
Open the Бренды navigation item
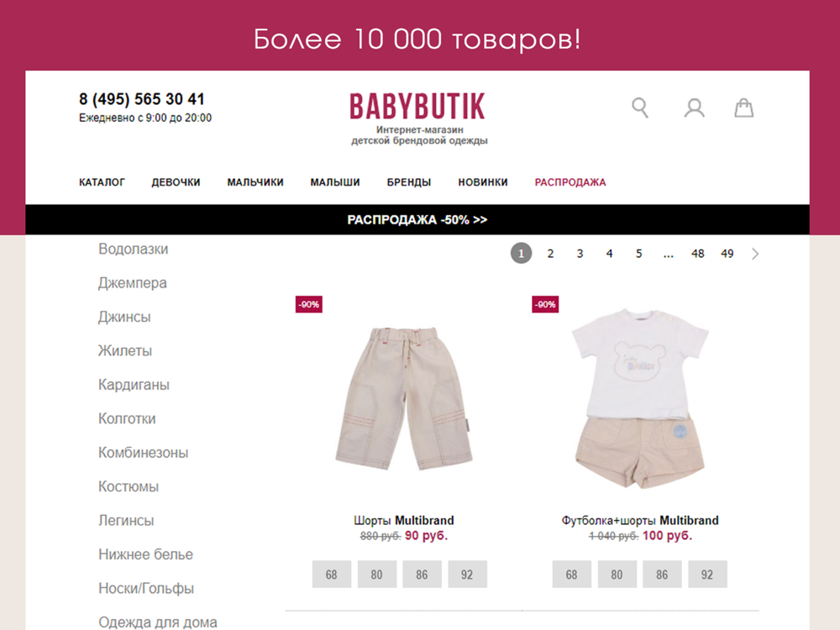coord(409,182)
